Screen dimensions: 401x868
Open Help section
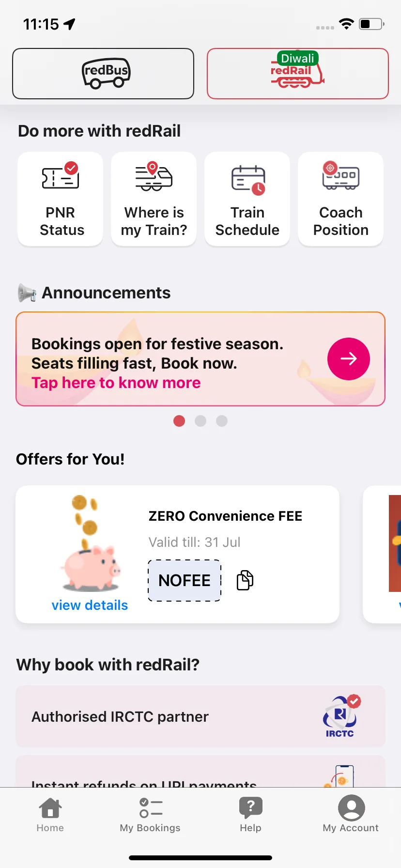pyautogui.click(x=250, y=815)
